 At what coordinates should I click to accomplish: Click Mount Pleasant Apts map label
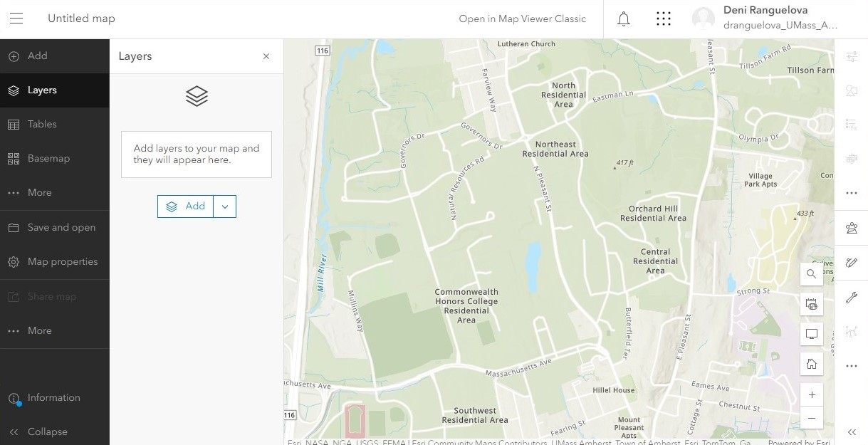(x=629, y=428)
